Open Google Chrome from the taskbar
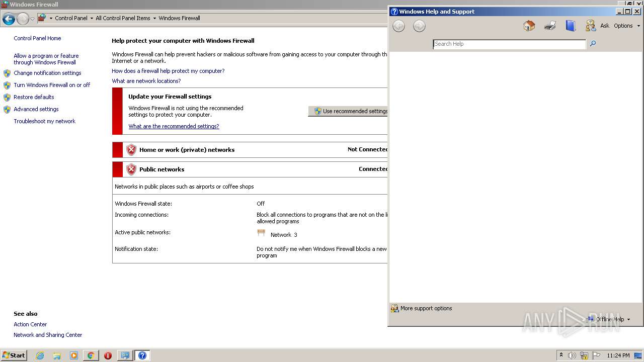 pos(91,355)
